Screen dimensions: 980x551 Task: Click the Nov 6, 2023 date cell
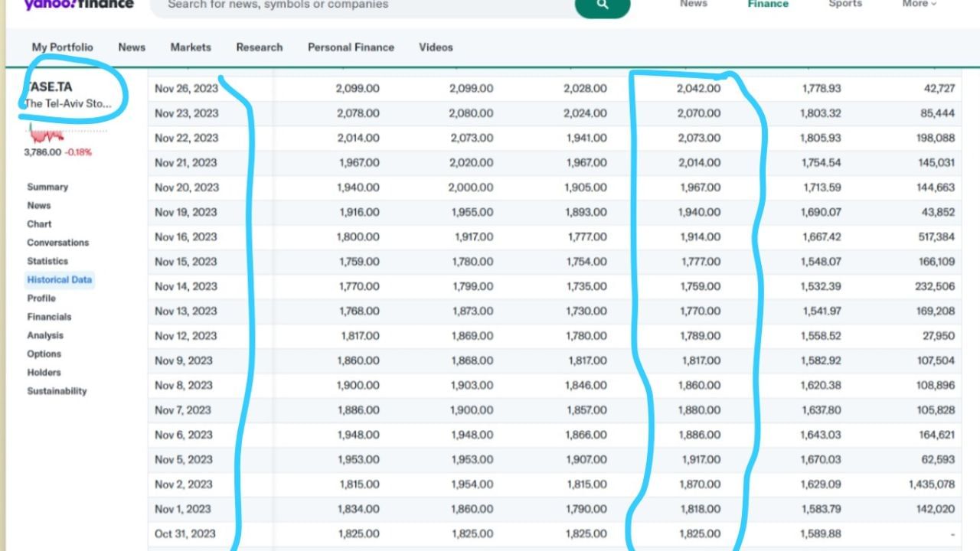click(x=184, y=435)
